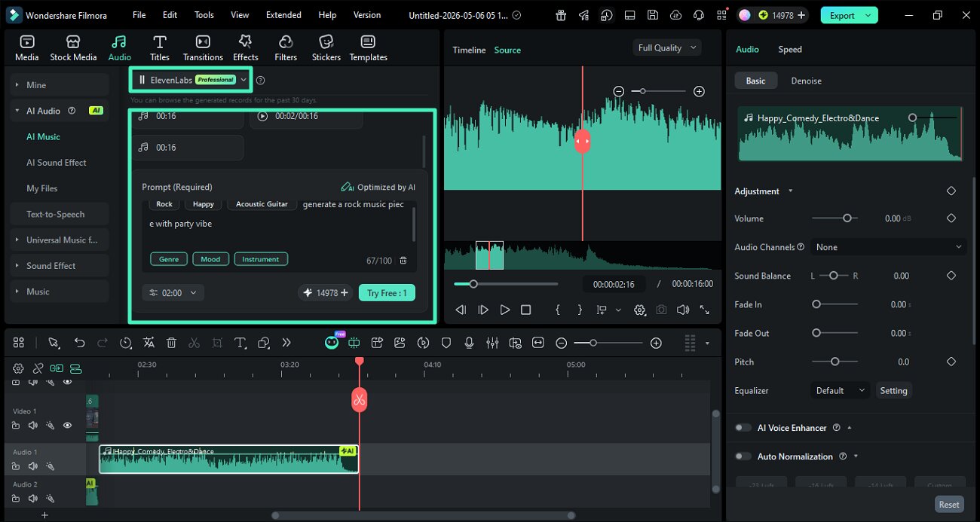Open the Transitions panel
This screenshot has height=522, width=980.
tap(203, 48)
